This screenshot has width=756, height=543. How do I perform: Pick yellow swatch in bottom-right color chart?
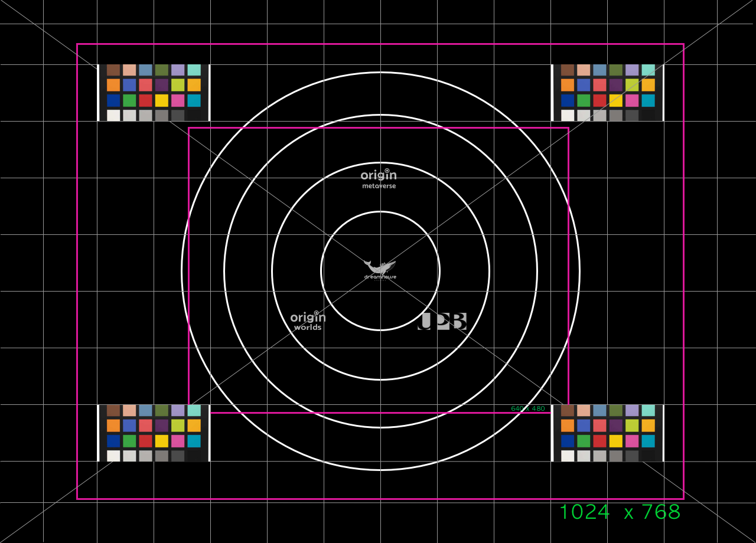[616, 441]
